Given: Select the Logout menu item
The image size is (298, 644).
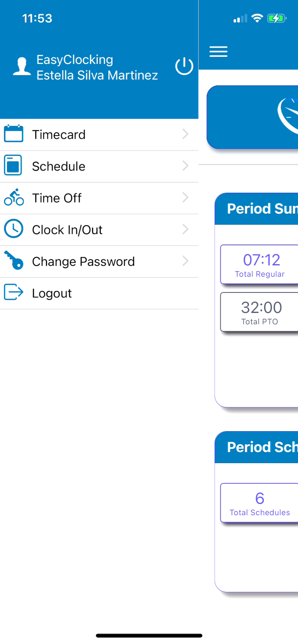Looking at the screenshot, I should (99, 293).
